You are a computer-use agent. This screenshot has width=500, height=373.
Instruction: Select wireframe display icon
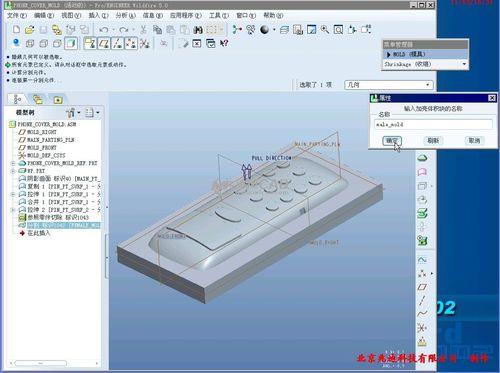[30, 43]
